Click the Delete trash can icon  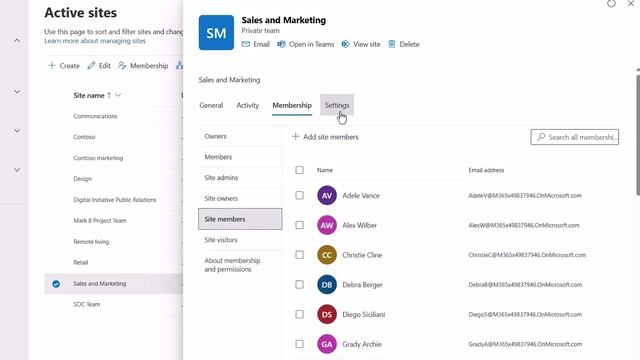(x=392, y=44)
